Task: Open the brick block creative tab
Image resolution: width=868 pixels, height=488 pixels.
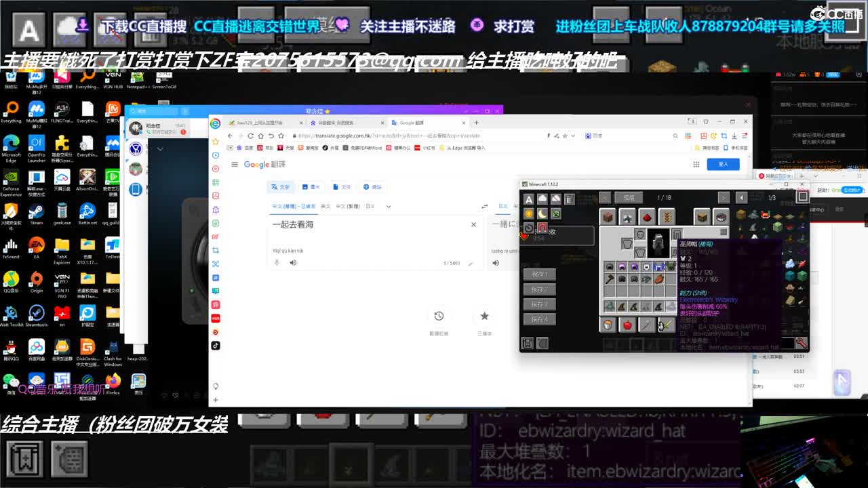Action: 608,217
